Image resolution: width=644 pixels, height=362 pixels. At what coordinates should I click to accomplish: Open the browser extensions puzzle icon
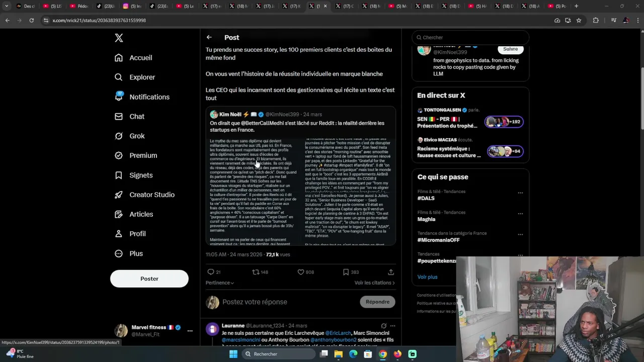(x=596, y=20)
